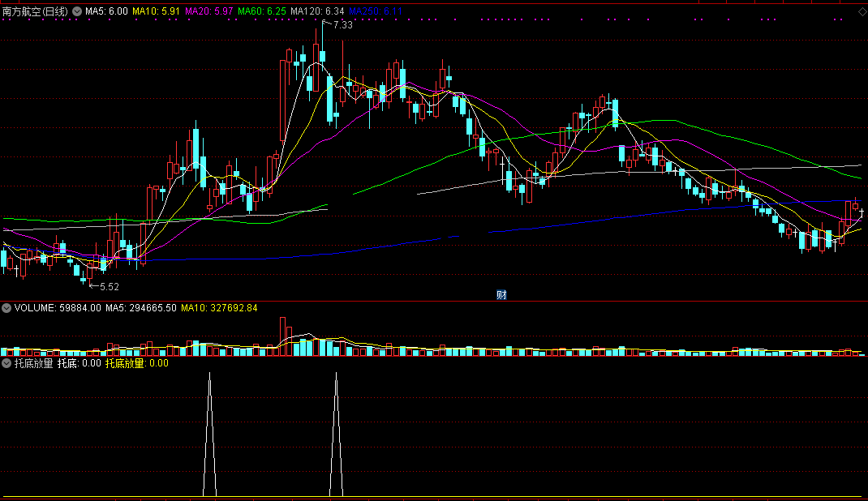Select the 南方航空(日线) chart title
This screenshot has width=868, height=501.
pos(36,11)
